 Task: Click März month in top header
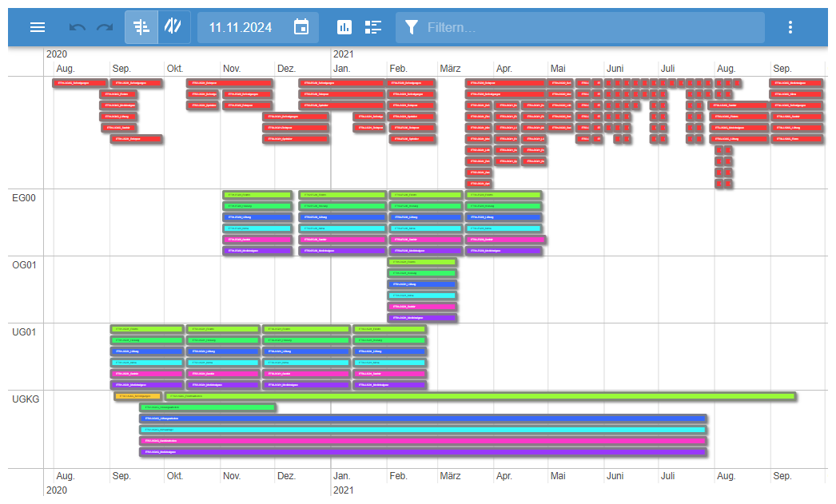click(x=450, y=69)
